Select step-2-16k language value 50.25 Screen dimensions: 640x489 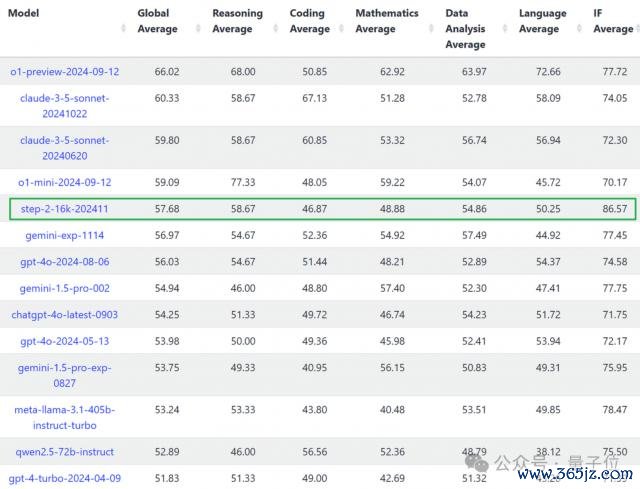(x=548, y=209)
